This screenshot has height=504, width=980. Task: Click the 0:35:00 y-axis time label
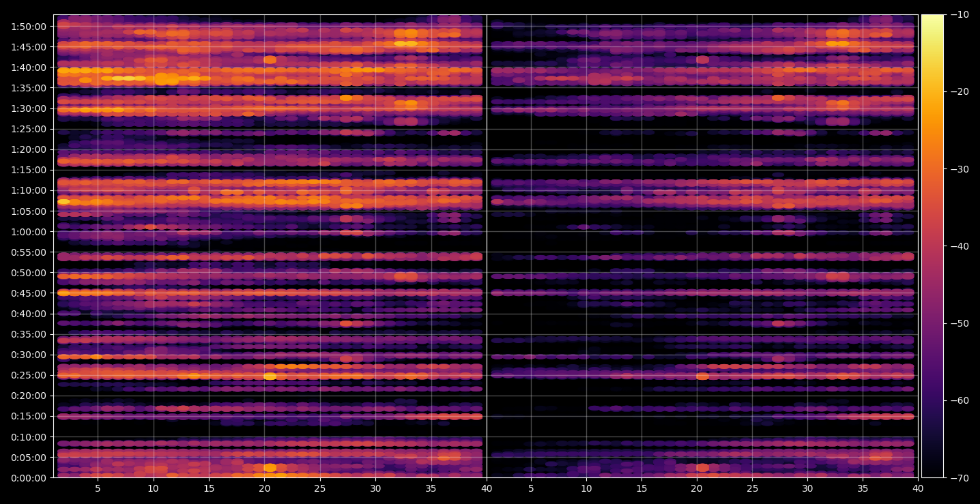pos(29,334)
